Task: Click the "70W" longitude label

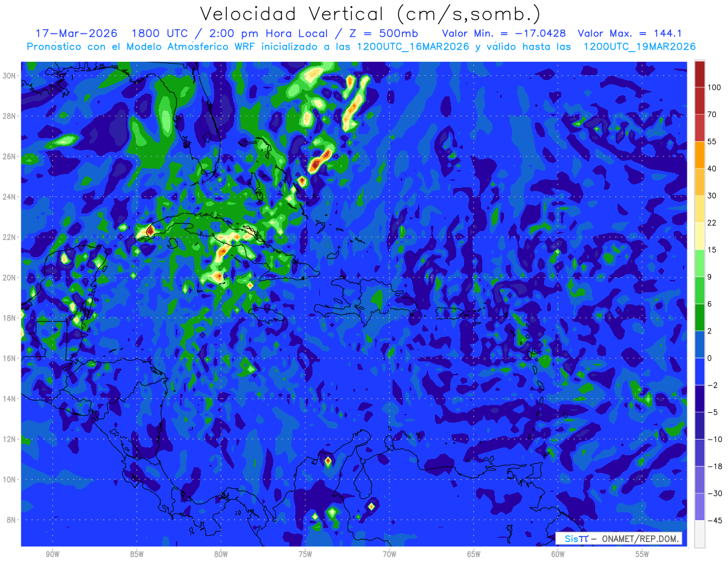Action: [389, 554]
